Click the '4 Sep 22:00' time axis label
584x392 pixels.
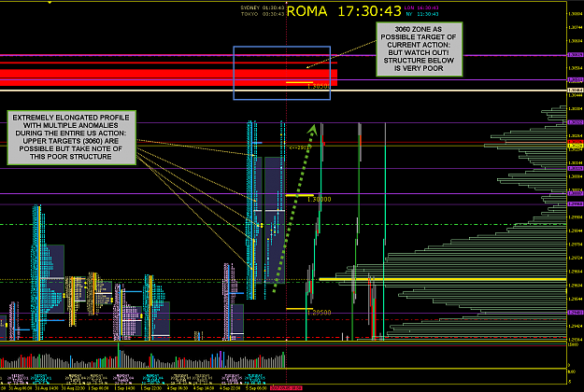pos(230,388)
